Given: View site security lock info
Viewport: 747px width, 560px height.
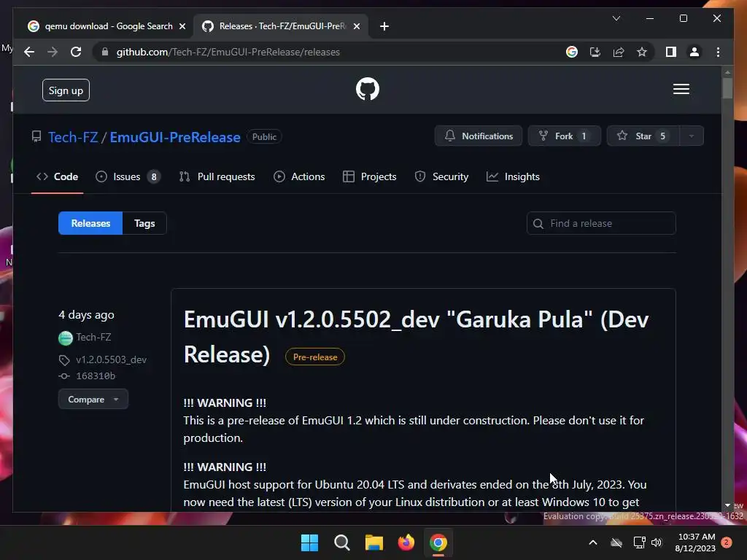Looking at the screenshot, I should (x=105, y=52).
